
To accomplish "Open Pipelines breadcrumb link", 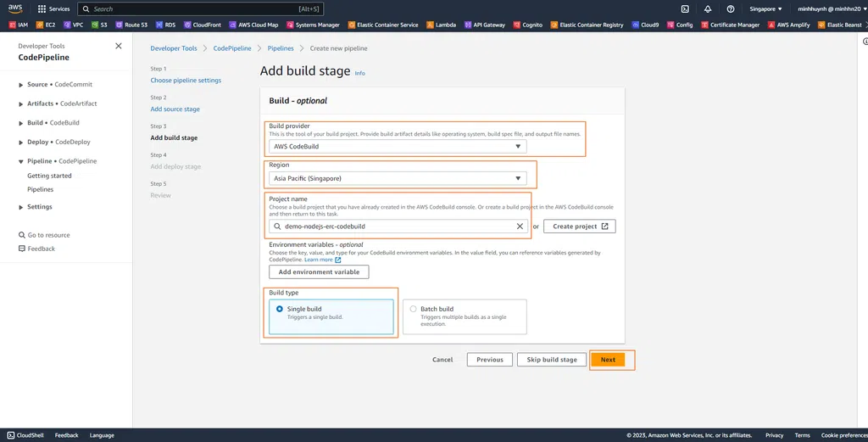I will (281, 48).
